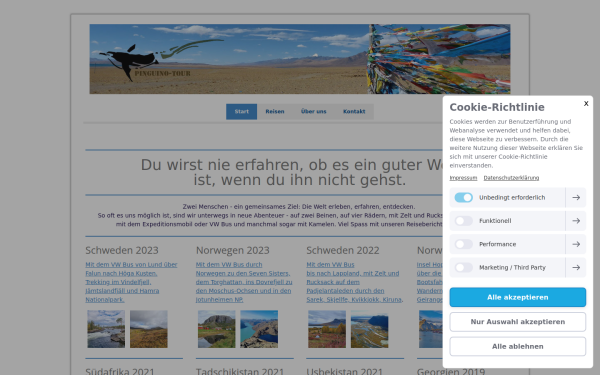Screen dimensions: 600x375
Task: Click Nur Auswahl akzeptieren button
Action: pos(517,322)
